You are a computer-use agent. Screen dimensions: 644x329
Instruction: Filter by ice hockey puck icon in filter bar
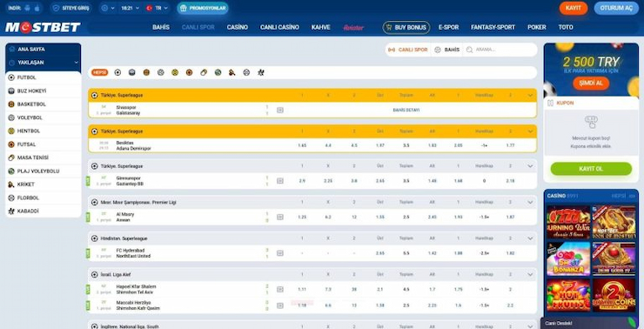[131, 72]
